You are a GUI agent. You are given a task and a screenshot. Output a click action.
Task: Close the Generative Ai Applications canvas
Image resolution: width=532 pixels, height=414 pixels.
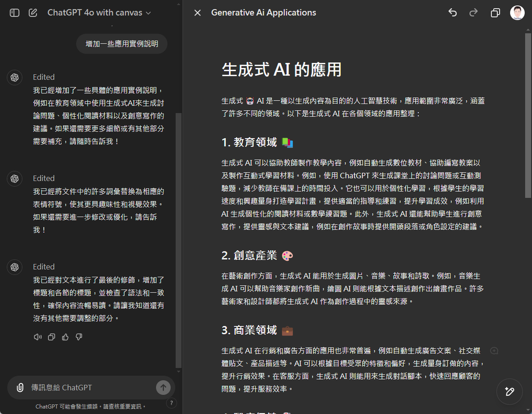(197, 13)
